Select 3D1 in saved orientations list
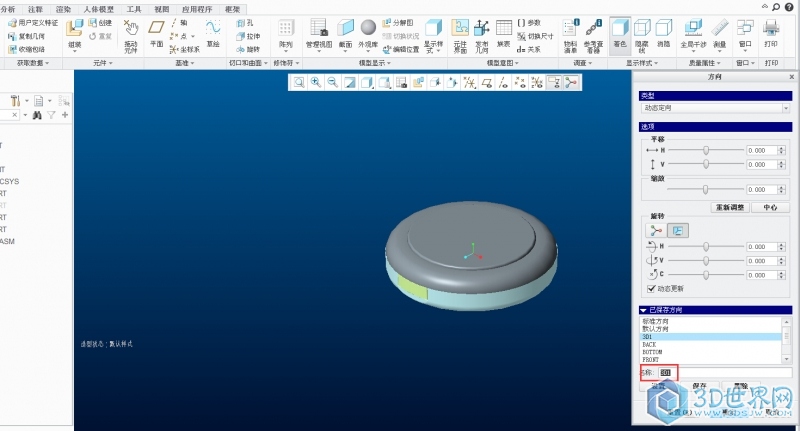The height and width of the screenshot is (431, 800). pyautogui.click(x=711, y=337)
